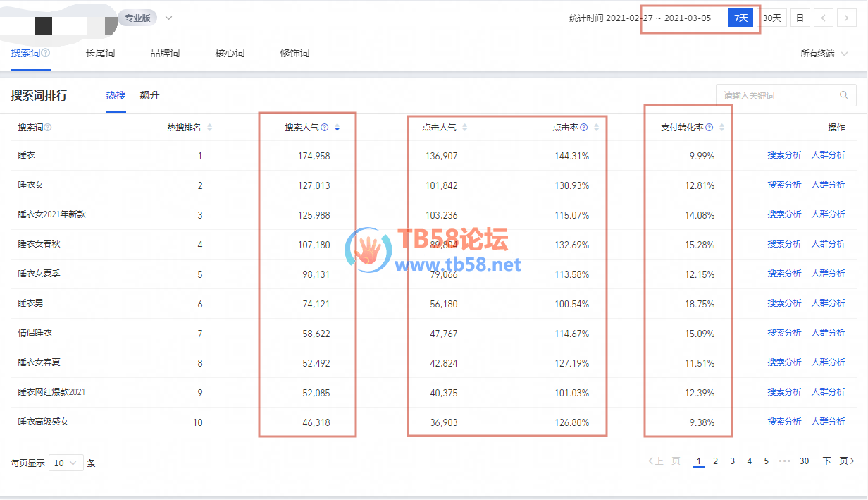
Task: Click the help icon beside 搜索词 tab
Action: pyautogui.click(x=46, y=53)
